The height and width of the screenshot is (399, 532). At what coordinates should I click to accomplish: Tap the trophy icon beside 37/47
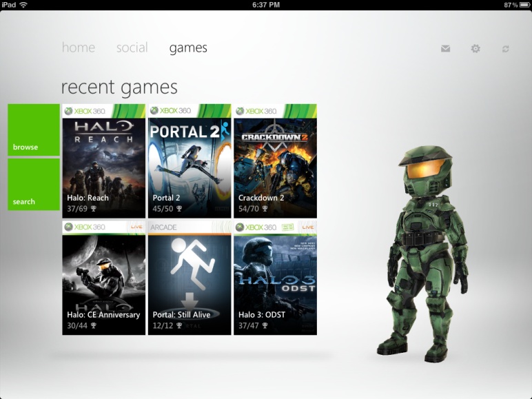pos(265,326)
